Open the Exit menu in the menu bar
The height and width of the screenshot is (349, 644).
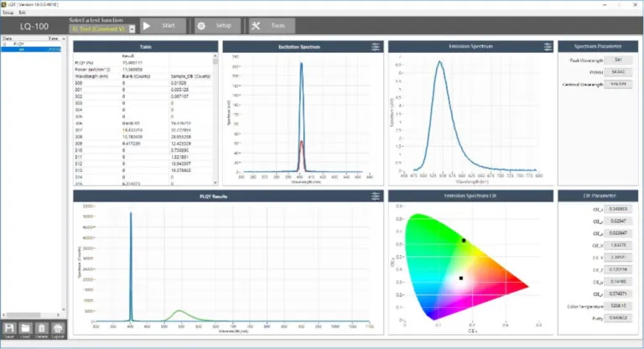(x=22, y=13)
